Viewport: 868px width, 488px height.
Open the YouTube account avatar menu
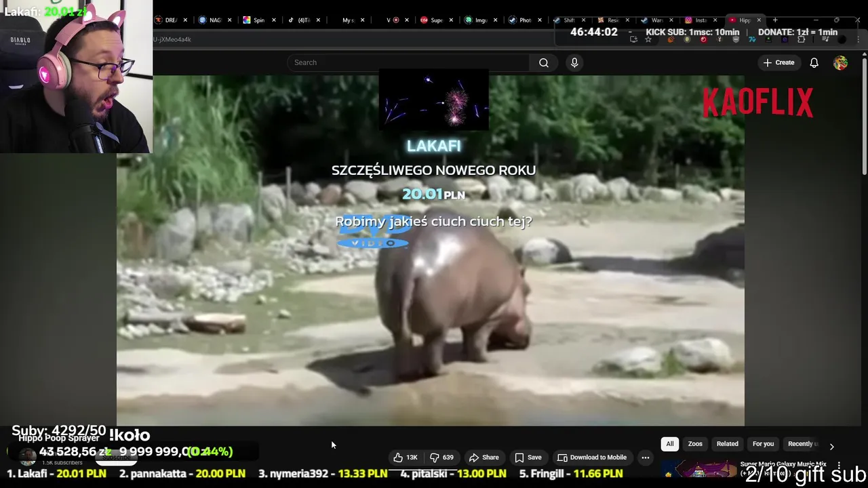840,62
